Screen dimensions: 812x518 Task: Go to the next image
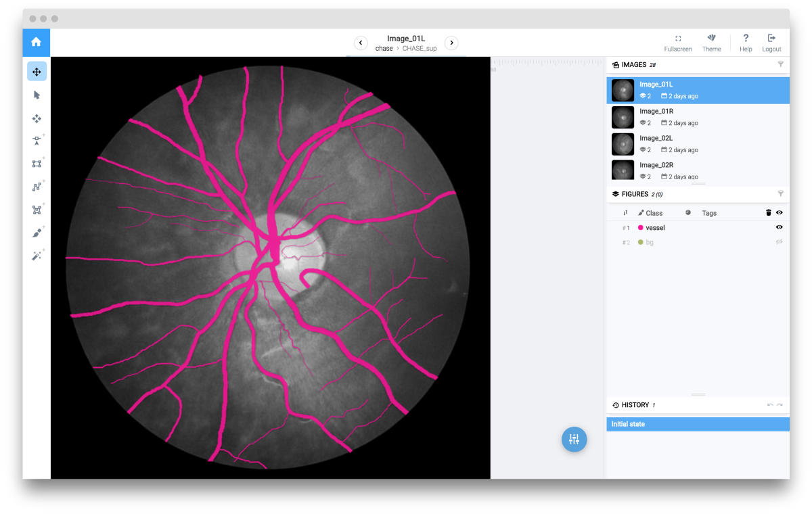coord(451,43)
